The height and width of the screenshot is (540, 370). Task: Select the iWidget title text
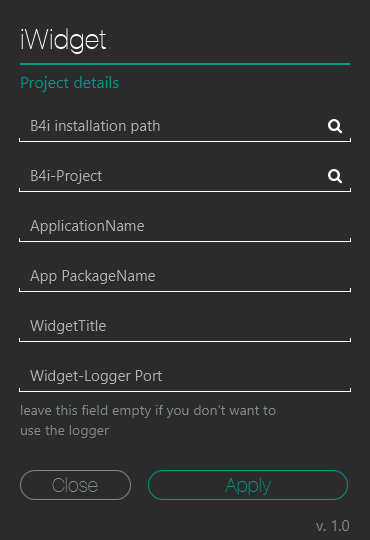63,41
